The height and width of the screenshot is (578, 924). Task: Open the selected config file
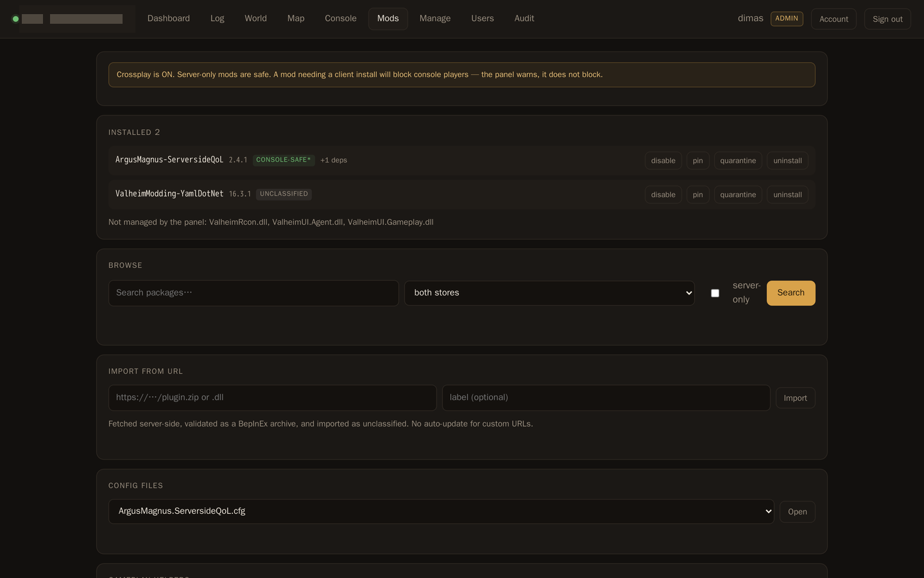click(798, 512)
